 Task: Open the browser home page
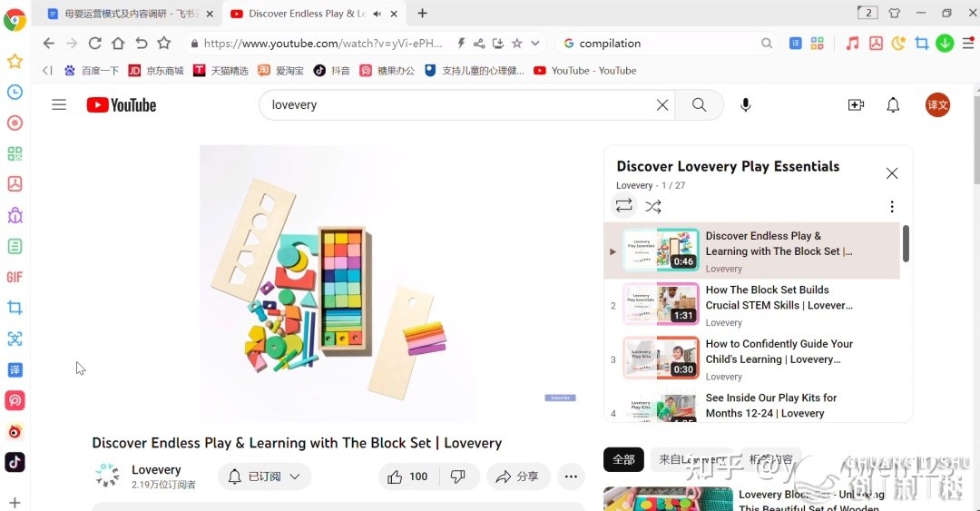(x=118, y=44)
